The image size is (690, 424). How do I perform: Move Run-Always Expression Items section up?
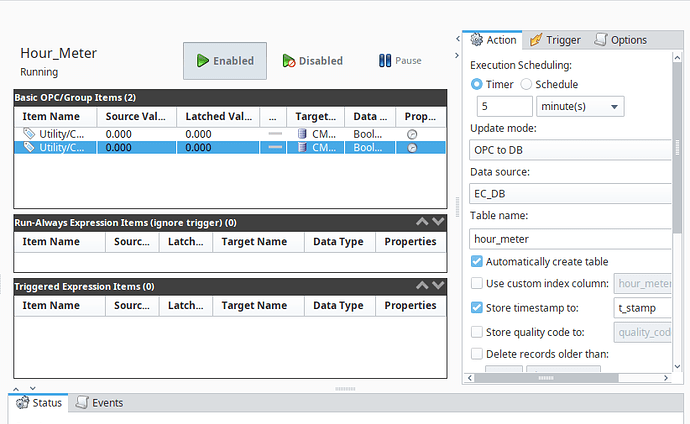point(422,222)
